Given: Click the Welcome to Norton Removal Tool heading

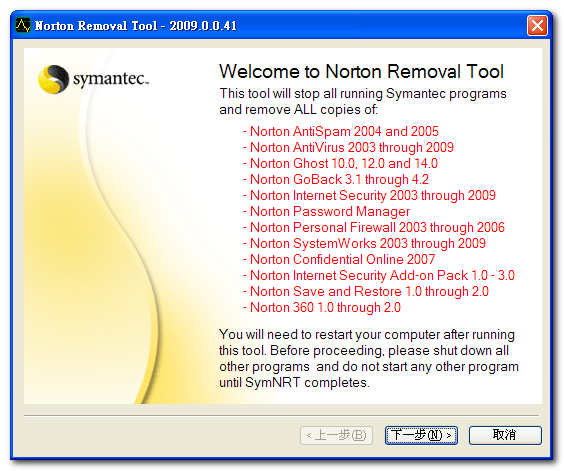Looking at the screenshot, I should pos(361,71).
